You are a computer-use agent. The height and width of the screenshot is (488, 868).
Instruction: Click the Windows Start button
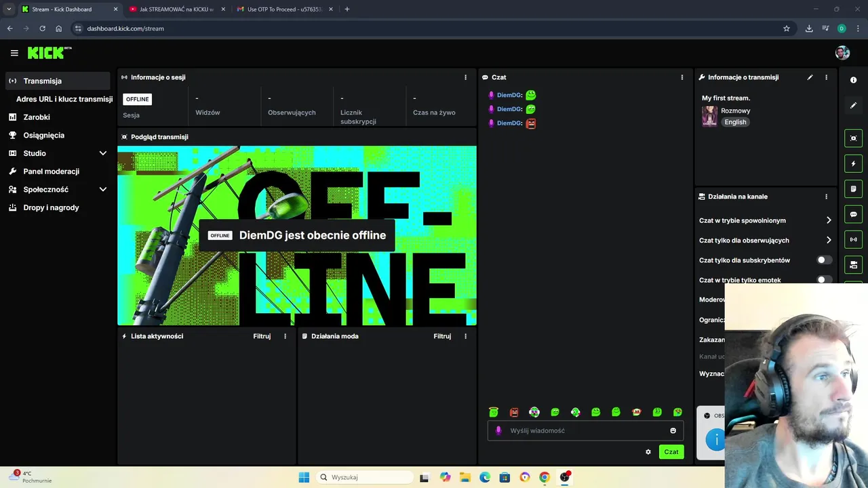coord(304,477)
